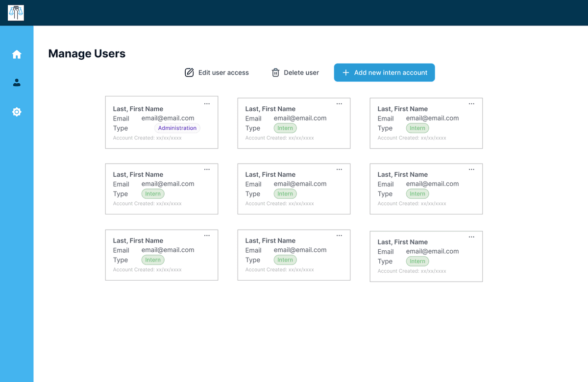Image resolution: width=588 pixels, height=382 pixels.
Task: Click the Delete user label
Action: (x=301, y=72)
